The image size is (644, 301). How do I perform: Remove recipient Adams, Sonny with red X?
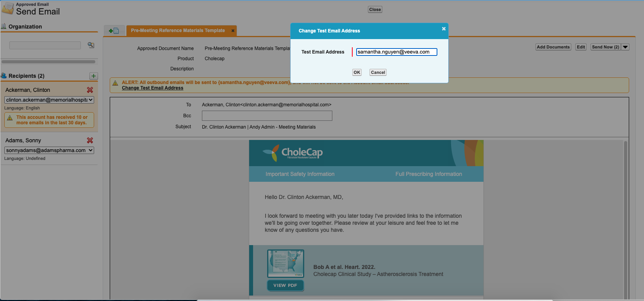pyautogui.click(x=90, y=140)
